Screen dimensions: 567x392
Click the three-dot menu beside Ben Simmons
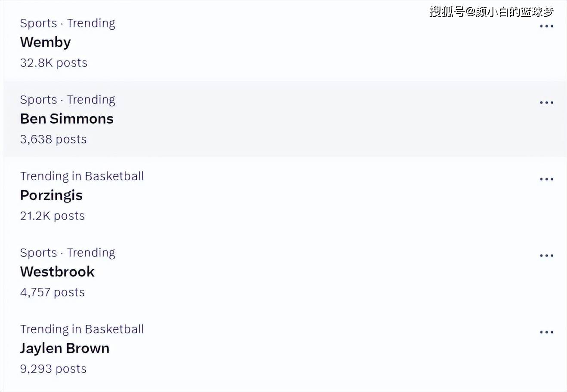click(x=546, y=103)
